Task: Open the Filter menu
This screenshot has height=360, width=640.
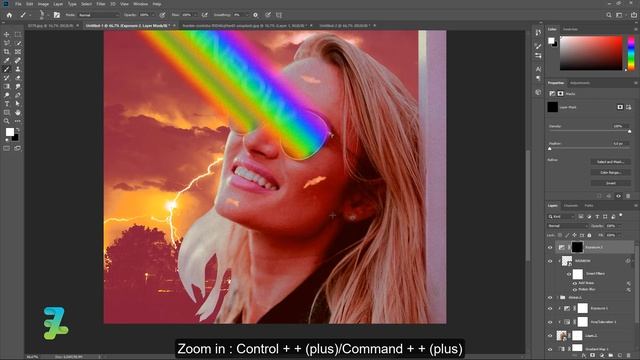Action: pos(101,4)
